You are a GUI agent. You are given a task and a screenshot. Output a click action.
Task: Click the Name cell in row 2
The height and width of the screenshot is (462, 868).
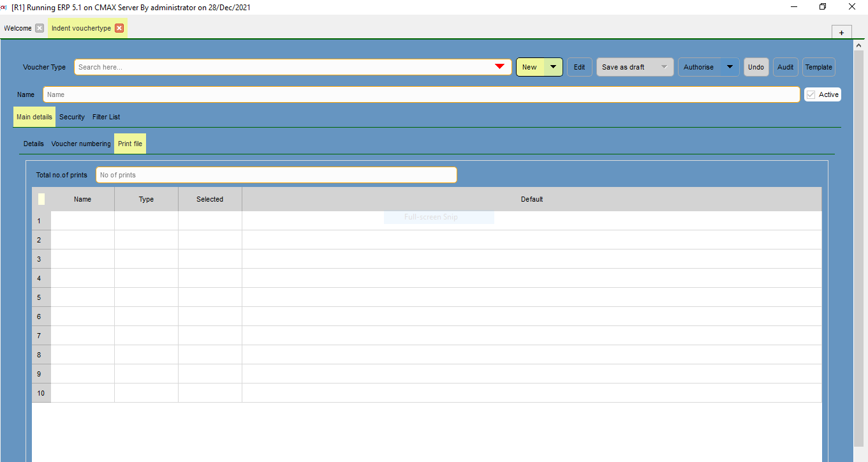point(83,240)
